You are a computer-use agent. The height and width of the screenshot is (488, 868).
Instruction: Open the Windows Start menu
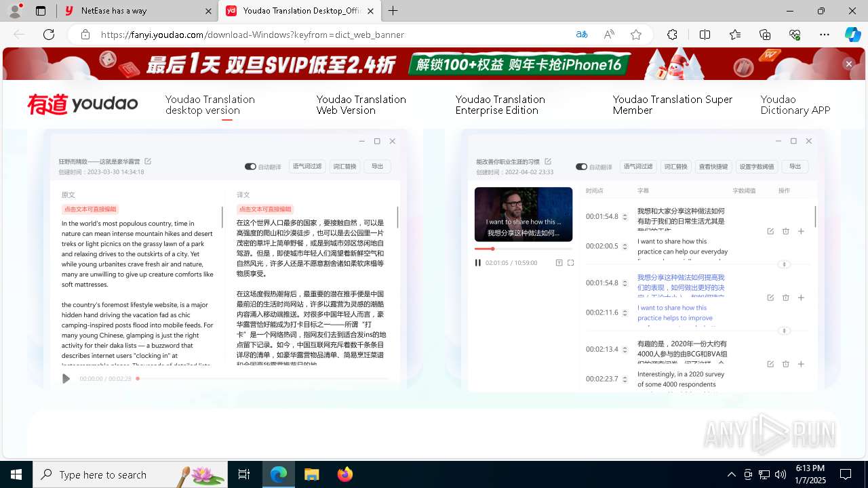coord(16,474)
